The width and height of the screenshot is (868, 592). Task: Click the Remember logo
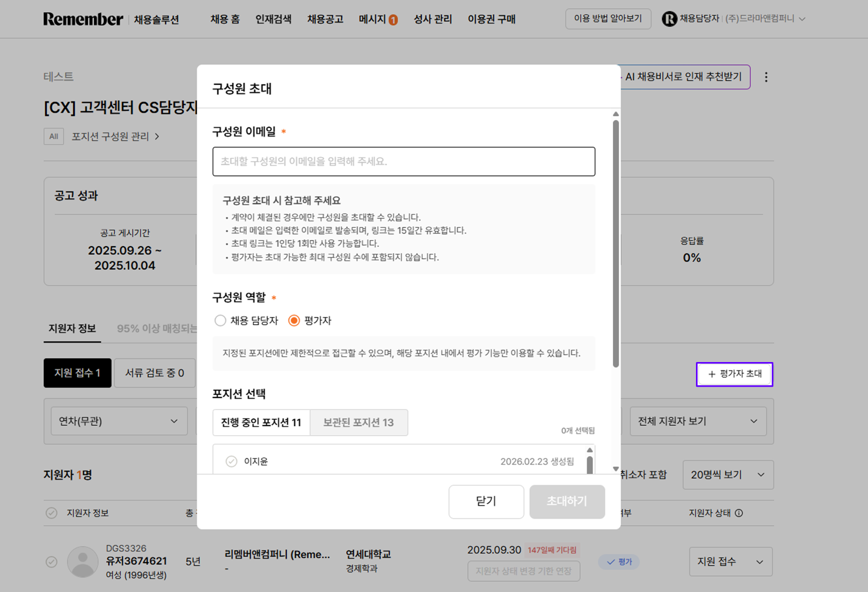83,19
